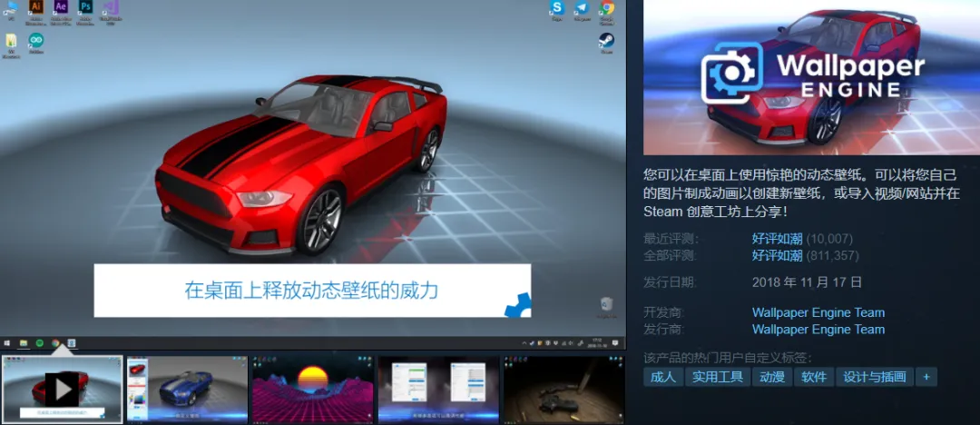Click the Visual Studio icon in video desktop

point(110,7)
